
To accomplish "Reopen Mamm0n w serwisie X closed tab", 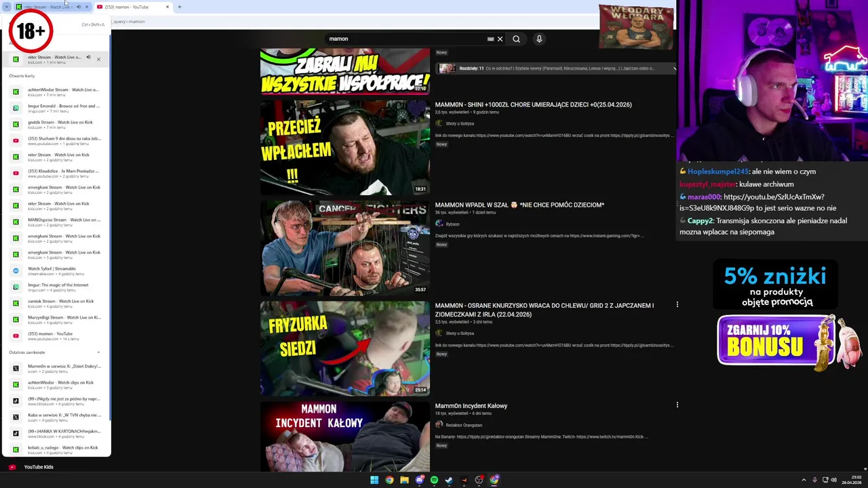I will tap(57, 368).
